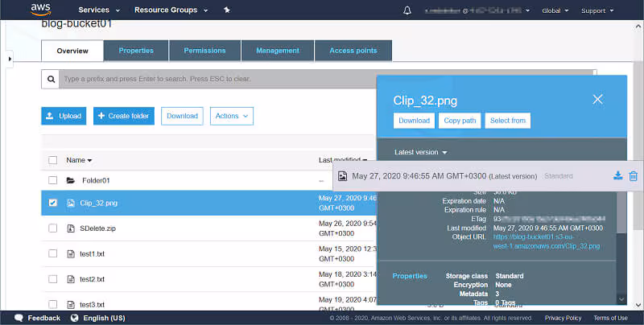
Task: Open the notifications bell
Action: click(407, 10)
